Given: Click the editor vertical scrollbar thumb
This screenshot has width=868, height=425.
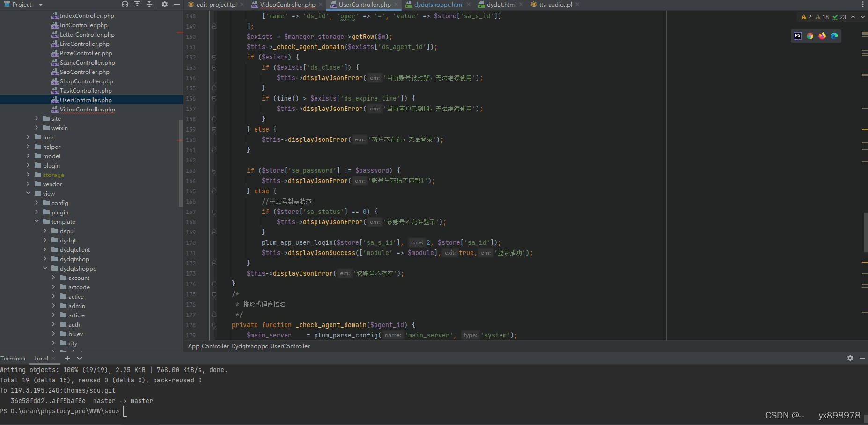Looking at the screenshot, I should coord(866,233).
